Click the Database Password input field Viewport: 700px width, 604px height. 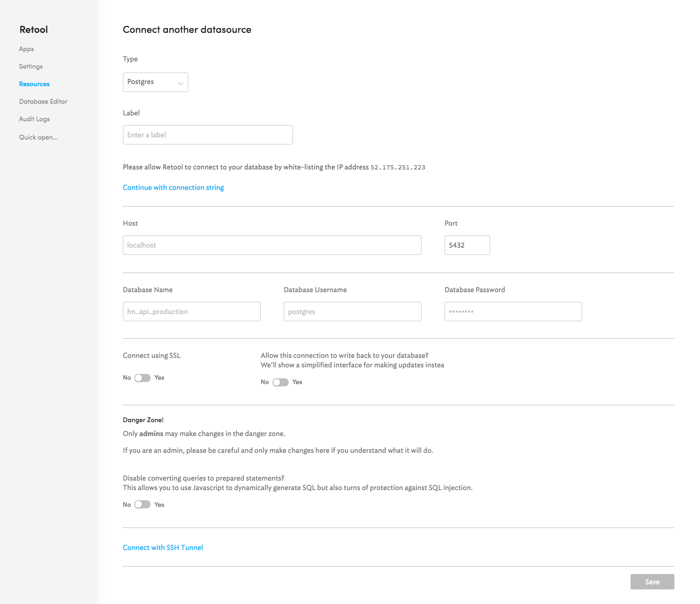tap(513, 311)
